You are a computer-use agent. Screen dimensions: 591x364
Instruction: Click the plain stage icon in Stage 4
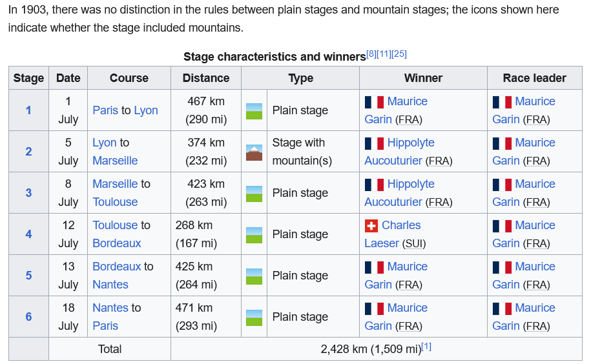pyautogui.click(x=254, y=234)
